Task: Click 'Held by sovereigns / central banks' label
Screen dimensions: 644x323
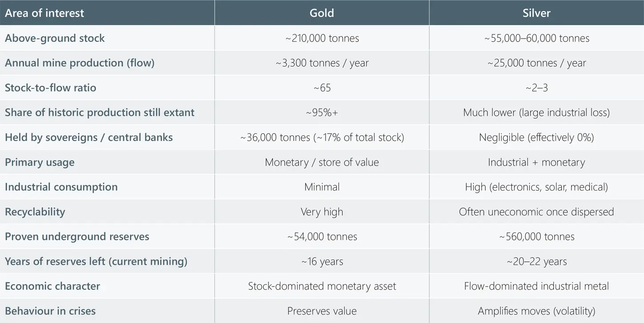Action: click(x=89, y=137)
